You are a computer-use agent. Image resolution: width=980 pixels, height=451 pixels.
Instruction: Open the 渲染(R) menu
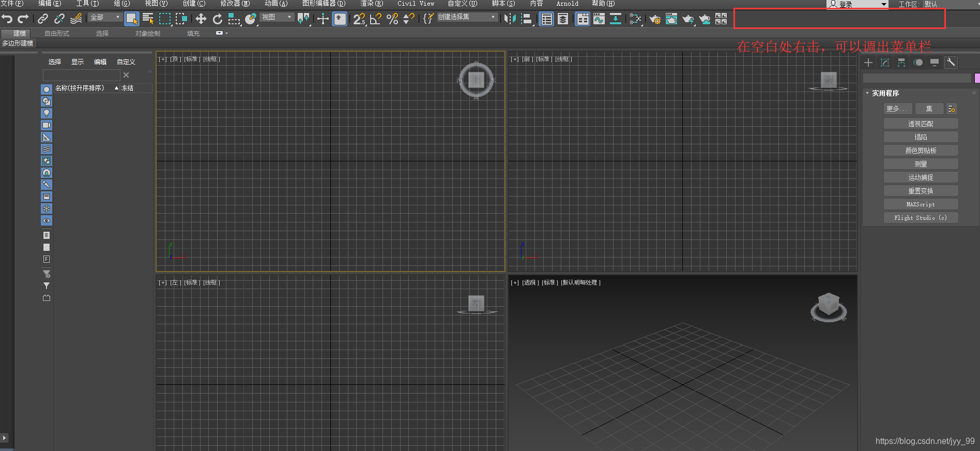(372, 4)
